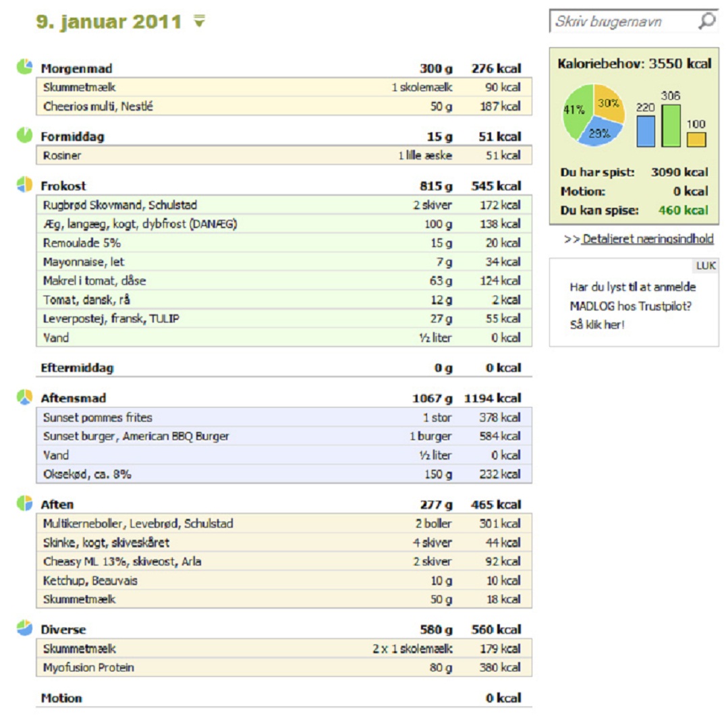The image size is (728, 718).
Task: Click the Æg, langæg, kogt, dybfrost row
Action: pos(284,224)
